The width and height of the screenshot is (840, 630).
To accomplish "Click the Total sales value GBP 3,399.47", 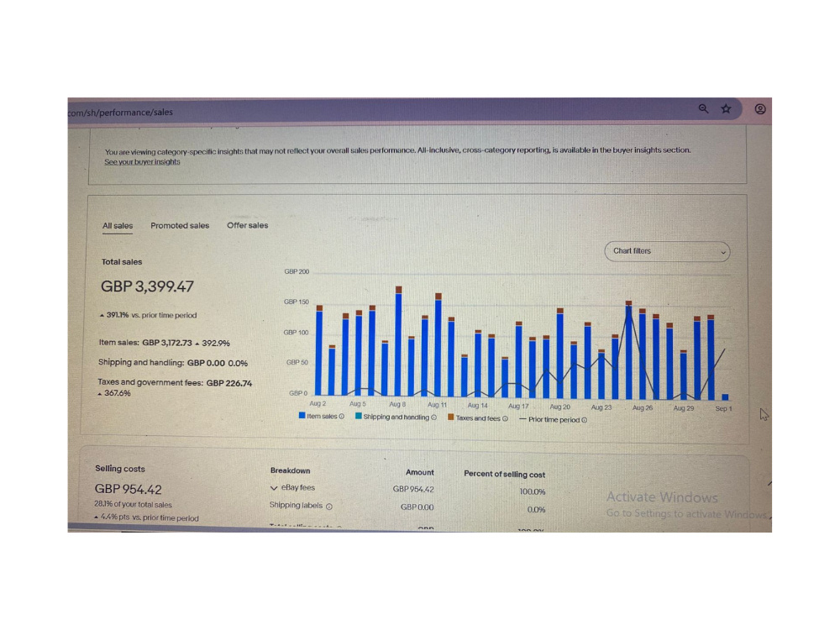I will (147, 286).
